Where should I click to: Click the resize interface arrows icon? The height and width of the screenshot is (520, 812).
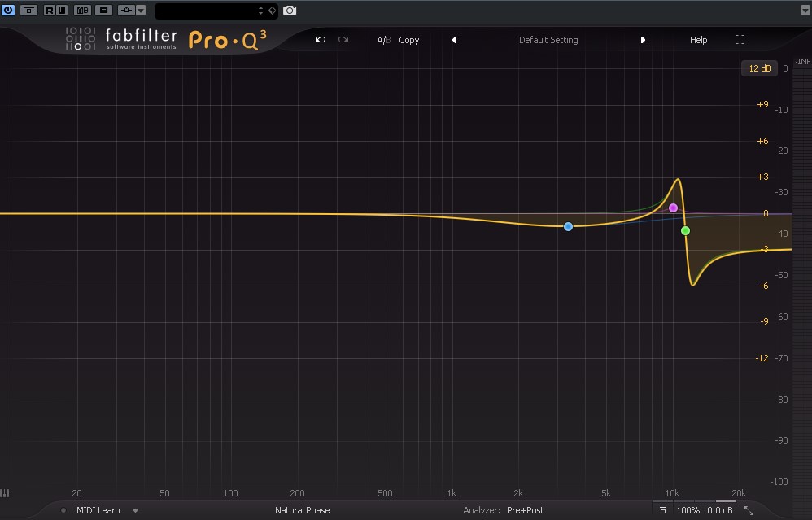click(x=749, y=511)
